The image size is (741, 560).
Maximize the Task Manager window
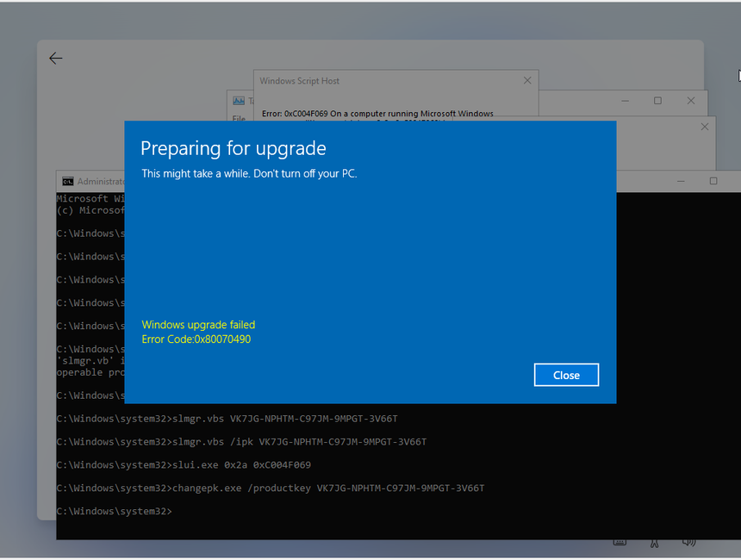point(657,101)
